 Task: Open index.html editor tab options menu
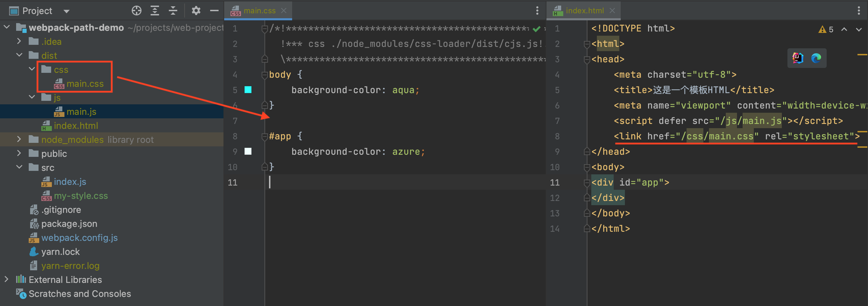pos(859,11)
